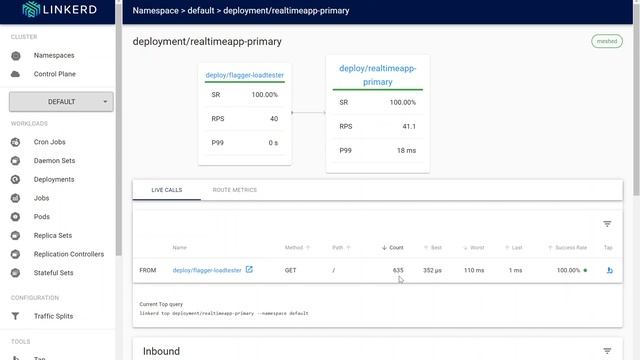Click P99 value 18 ms
The height and width of the screenshot is (360, 640).
point(407,151)
